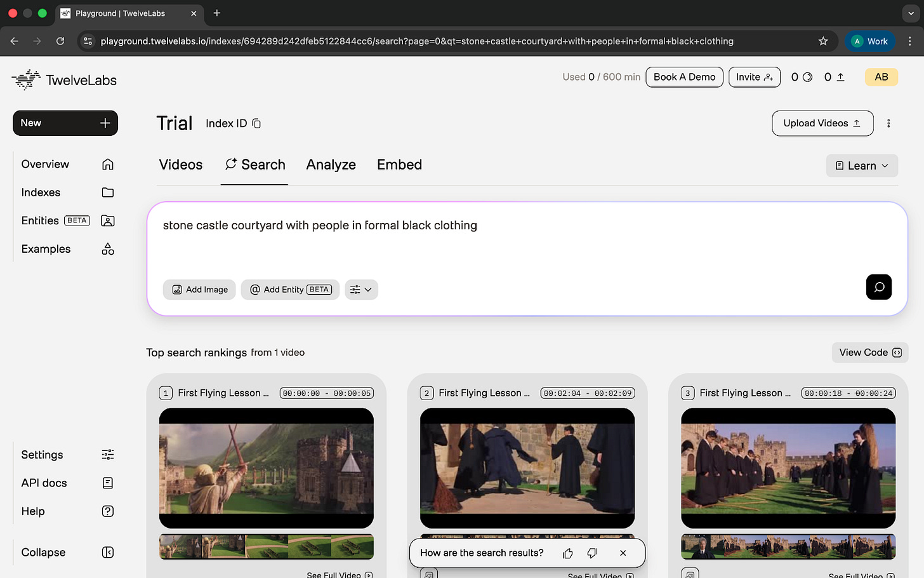Viewport: 924px width, 578px height.
Task: View site information icon in address bar
Action: [x=88, y=41]
